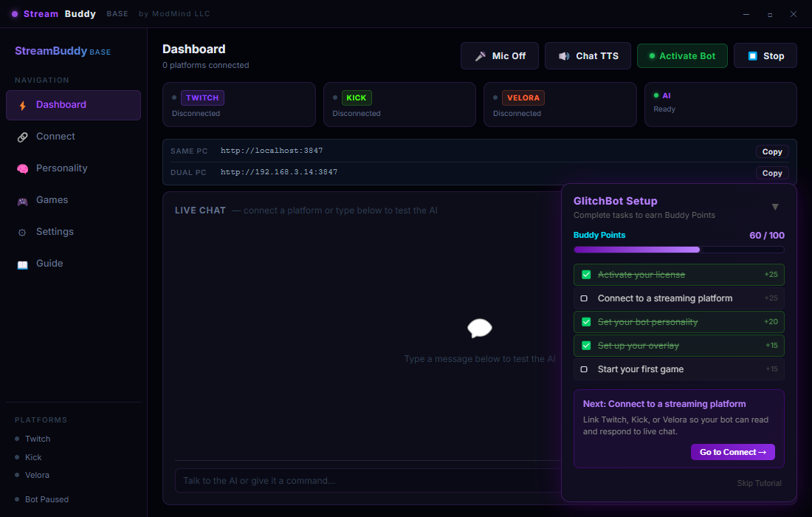Toggle Set up your overlay checkbox
The image size is (812, 517).
(586, 346)
